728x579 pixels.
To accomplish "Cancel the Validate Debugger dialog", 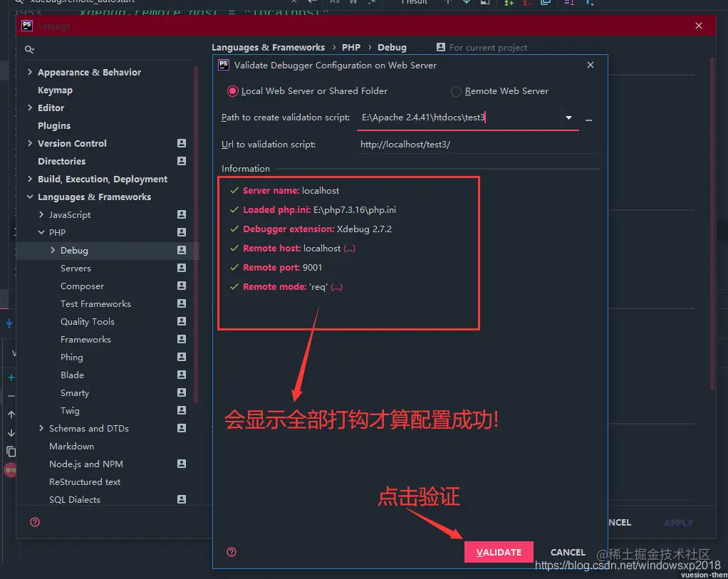I will [567, 552].
